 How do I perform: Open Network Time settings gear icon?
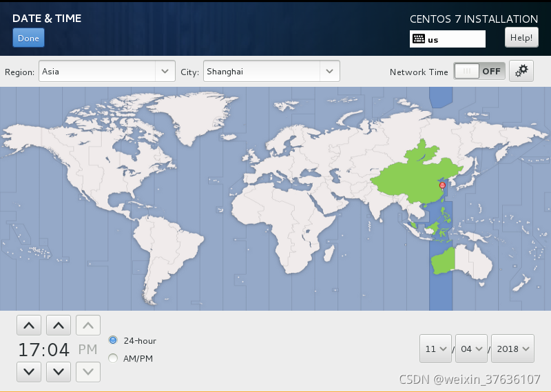[521, 71]
